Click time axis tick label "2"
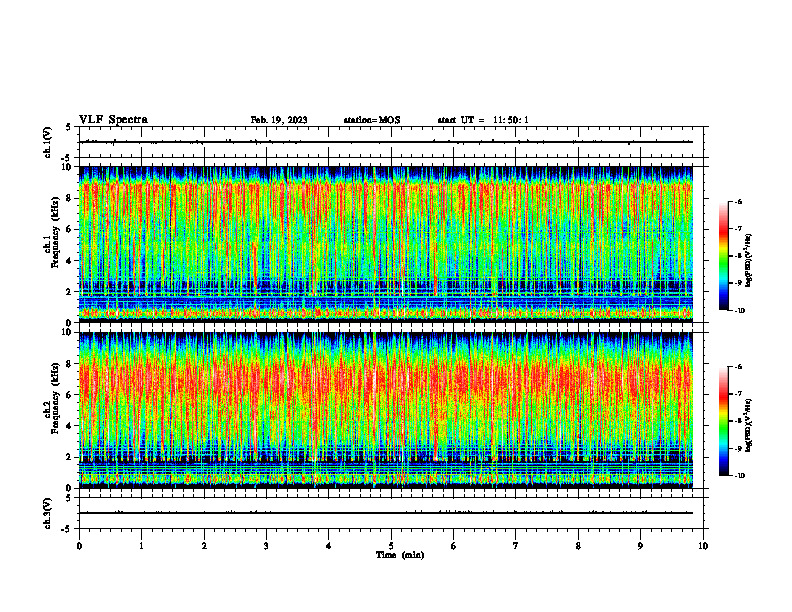This screenshot has height=612, width=792. coord(204,546)
